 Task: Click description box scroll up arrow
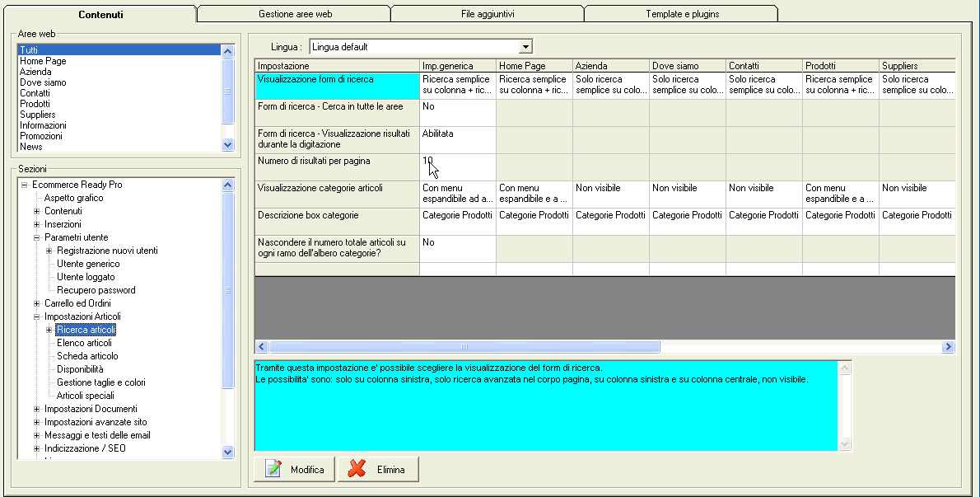pos(844,368)
